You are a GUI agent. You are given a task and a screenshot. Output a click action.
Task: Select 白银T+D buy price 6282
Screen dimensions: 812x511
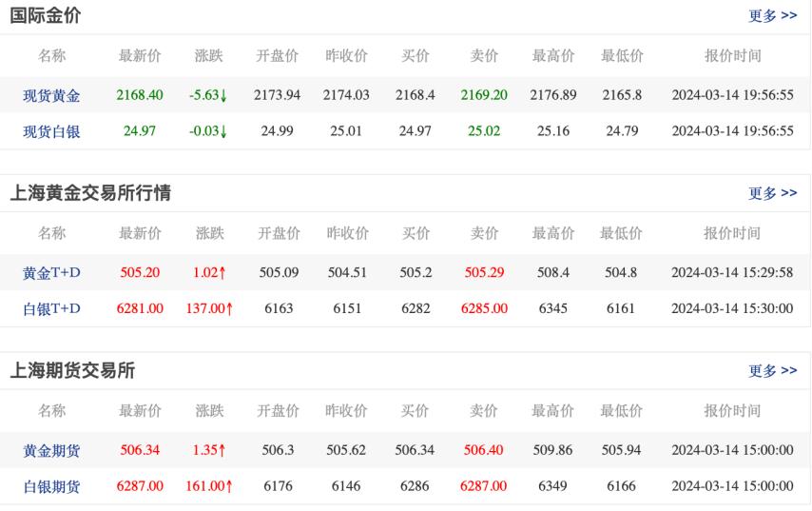(x=416, y=308)
